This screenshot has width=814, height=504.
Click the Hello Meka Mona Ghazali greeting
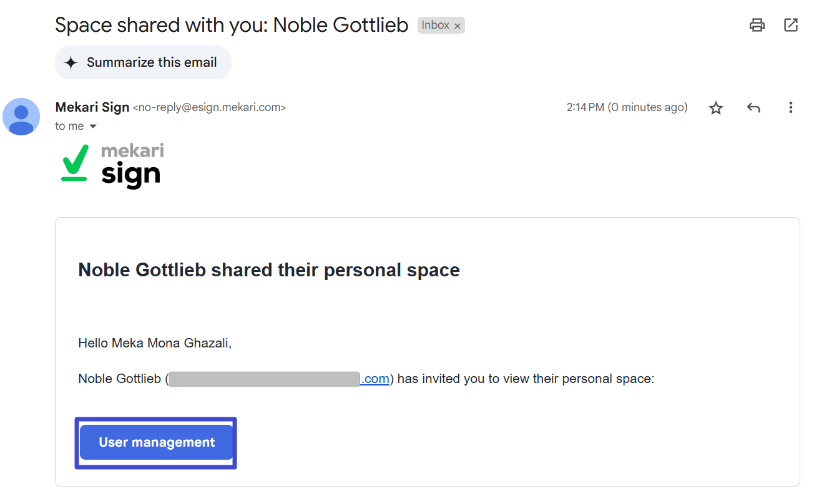(155, 343)
